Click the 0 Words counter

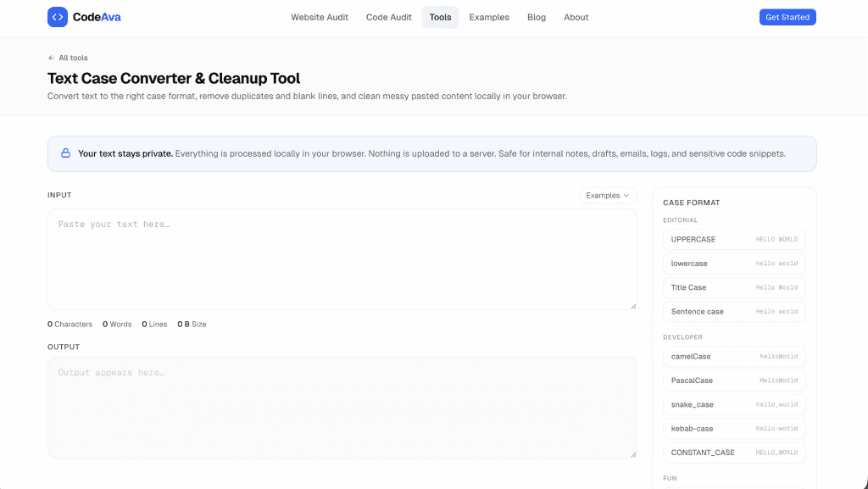[x=117, y=324]
